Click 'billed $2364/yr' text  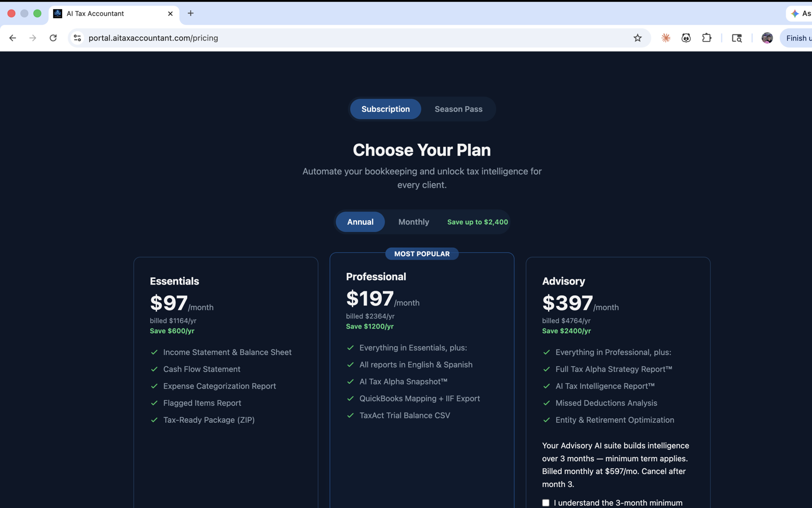pyautogui.click(x=370, y=316)
